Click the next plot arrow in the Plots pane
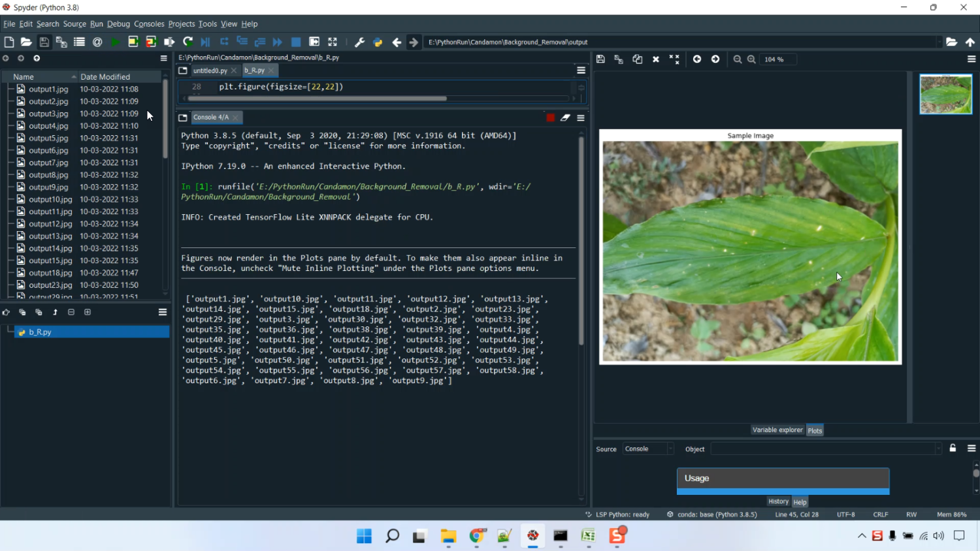980x551 pixels. [715, 59]
